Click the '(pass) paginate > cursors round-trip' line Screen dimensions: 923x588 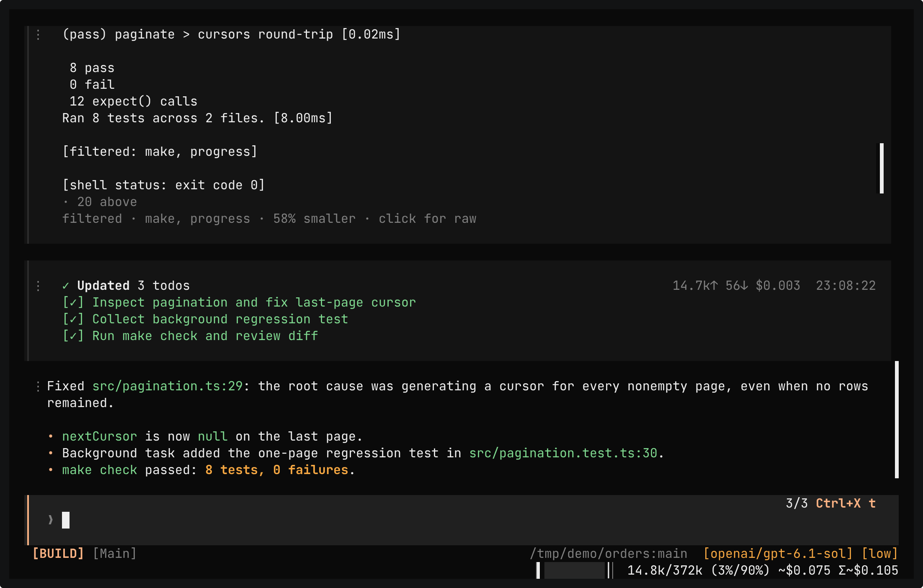[232, 34]
